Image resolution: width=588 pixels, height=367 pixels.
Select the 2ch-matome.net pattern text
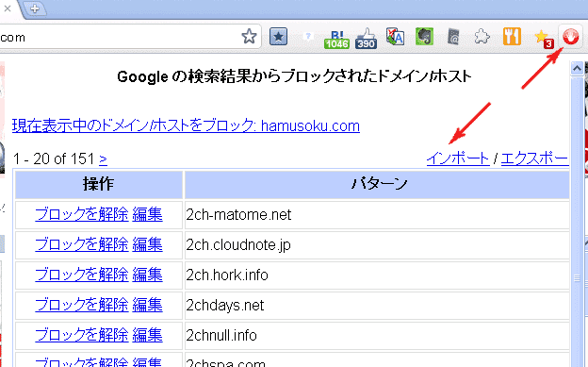tap(238, 215)
